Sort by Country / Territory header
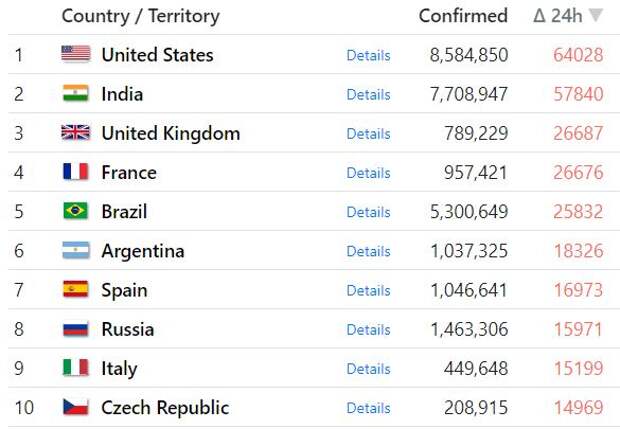The height and width of the screenshot is (429, 620). pyautogui.click(x=140, y=17)
